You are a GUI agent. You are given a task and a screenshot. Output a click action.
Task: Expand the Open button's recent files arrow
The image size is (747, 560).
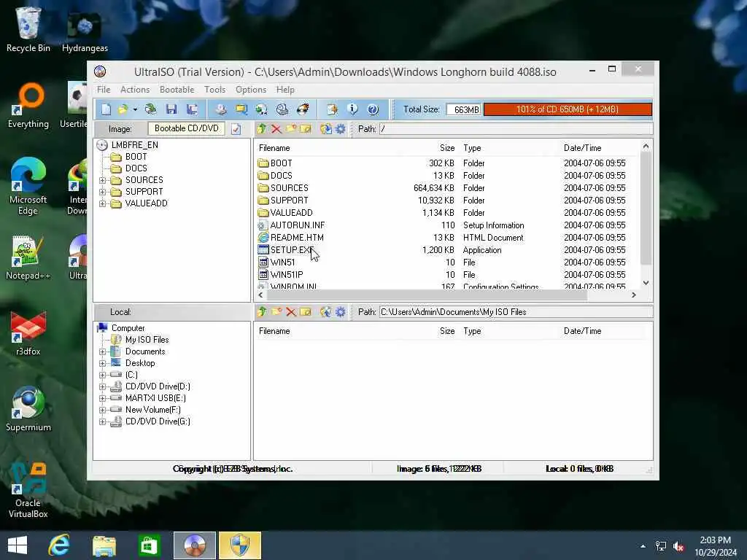[135, 109]
